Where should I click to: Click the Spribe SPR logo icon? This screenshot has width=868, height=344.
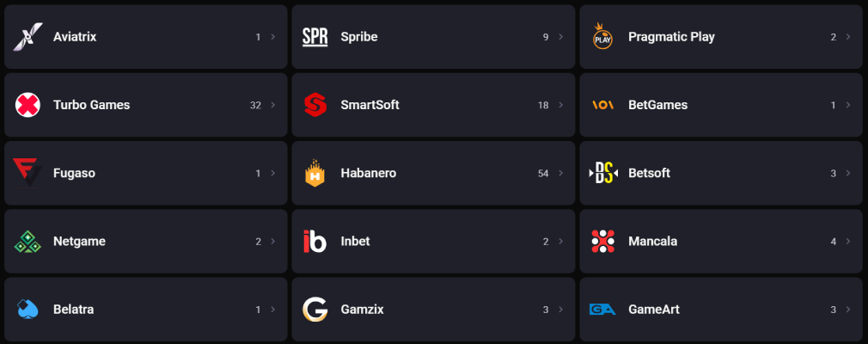tap(315, 37)
